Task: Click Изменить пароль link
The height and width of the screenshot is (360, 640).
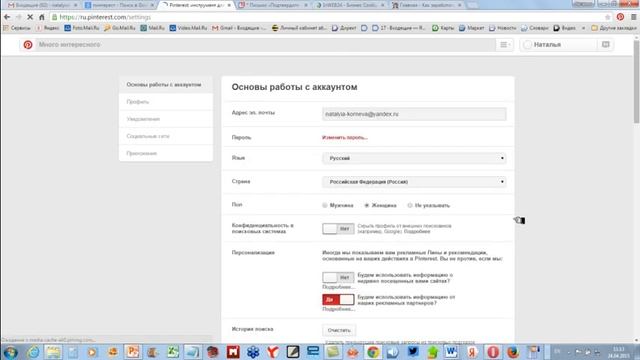Action: (x=345, y=138)
